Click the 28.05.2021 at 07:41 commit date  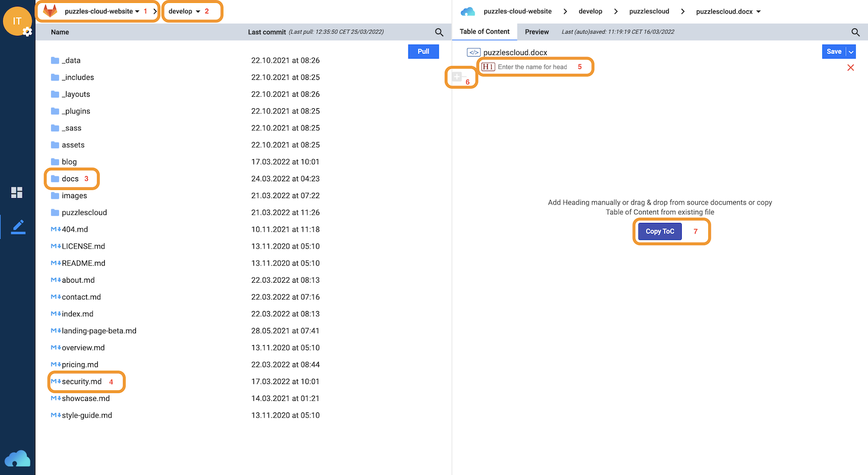click(x=285, y=331)
